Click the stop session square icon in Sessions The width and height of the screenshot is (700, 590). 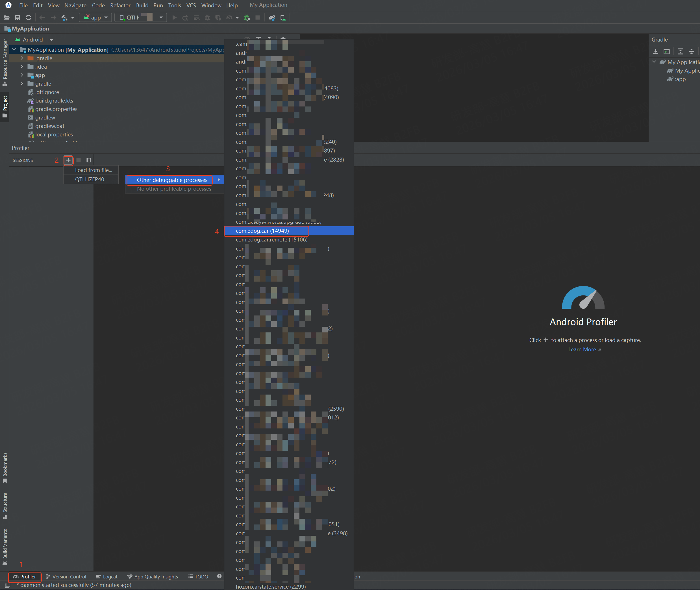click(79, 160)
